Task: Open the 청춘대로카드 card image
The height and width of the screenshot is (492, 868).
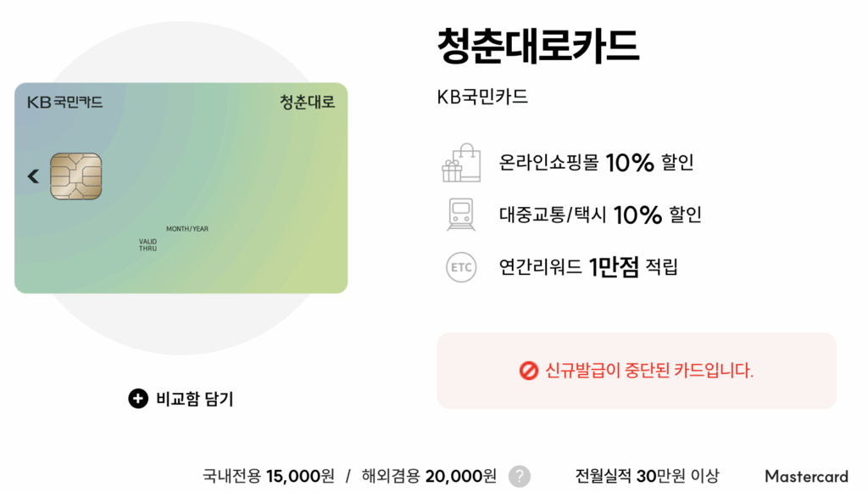Action: click(x=181, y=187)
